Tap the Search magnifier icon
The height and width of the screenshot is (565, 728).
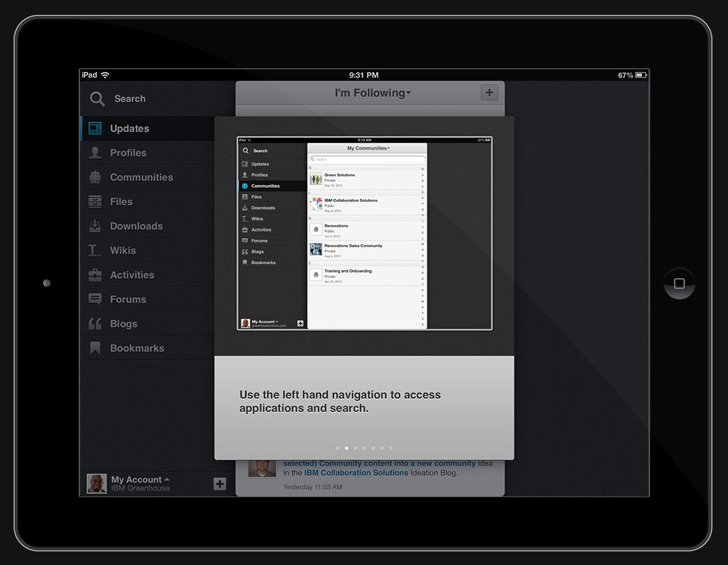click(x=98, y=99)
